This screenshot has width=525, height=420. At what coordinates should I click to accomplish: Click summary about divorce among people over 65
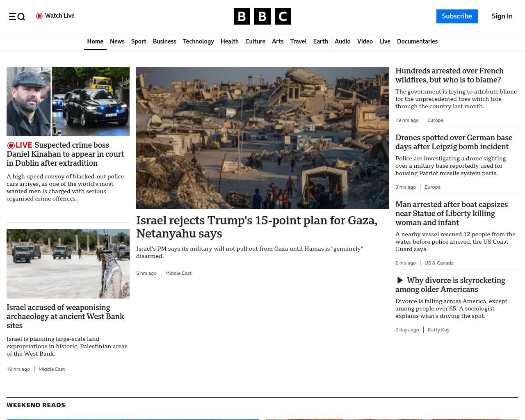pos(451,308)
